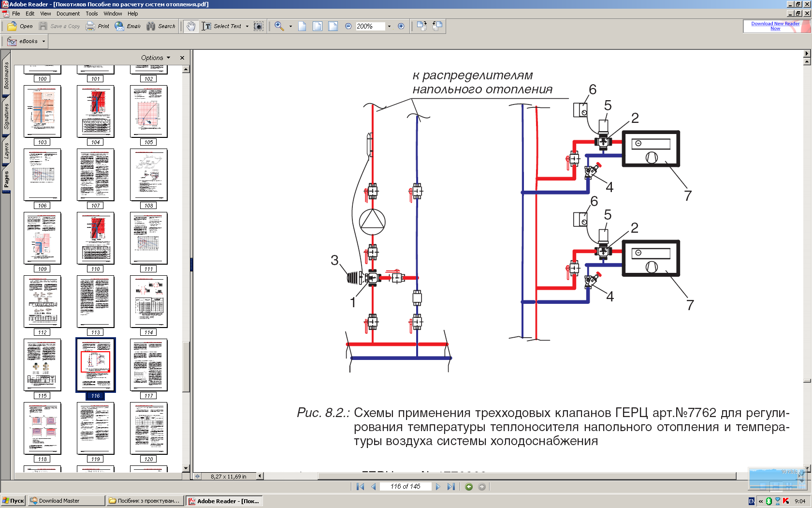
Task: Open the zoom percentage dropdown
Action: 389,26
